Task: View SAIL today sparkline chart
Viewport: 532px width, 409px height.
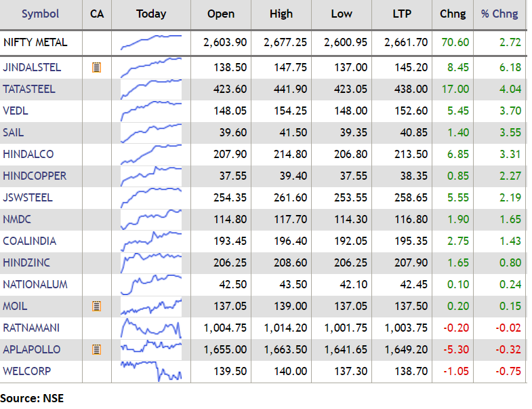Action: click(x=151, y=132)
